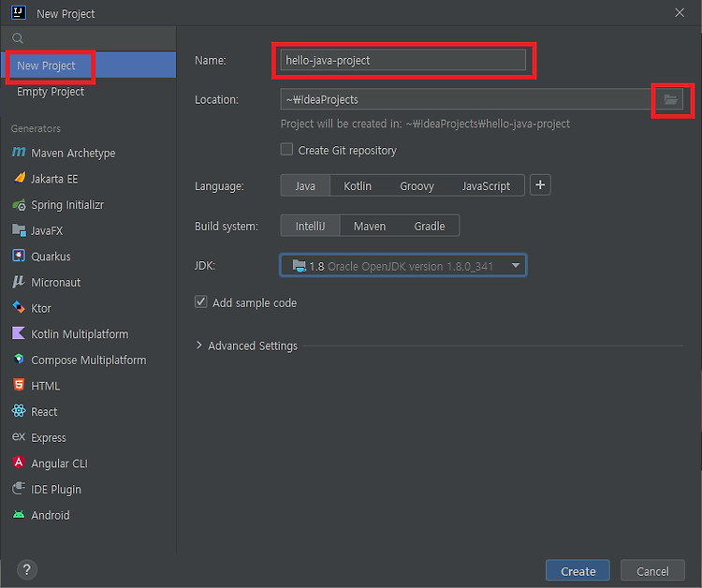
Task: Choose Gradle build system
Action: pyautogui.click(x=430, y=227)
